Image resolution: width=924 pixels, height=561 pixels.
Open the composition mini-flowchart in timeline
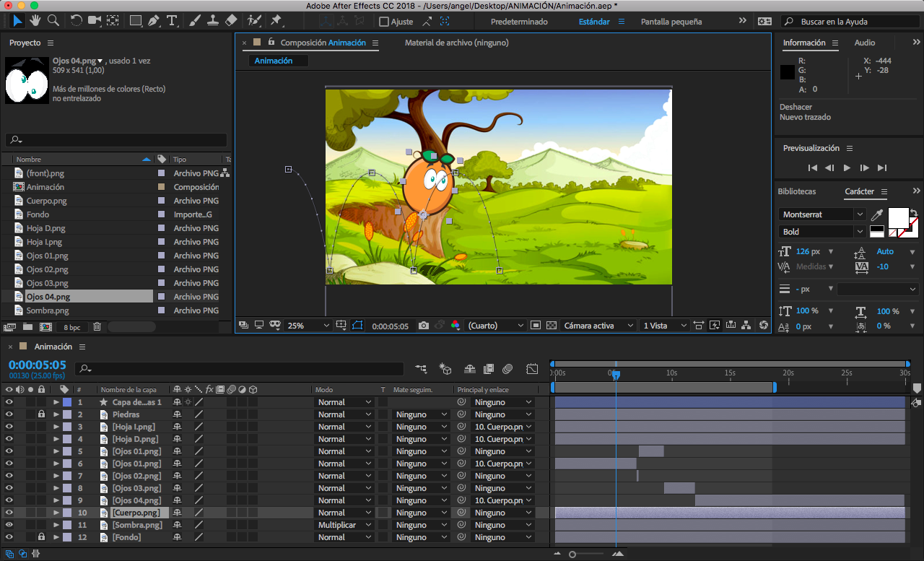pyautogui.click(x=421, y=369)
